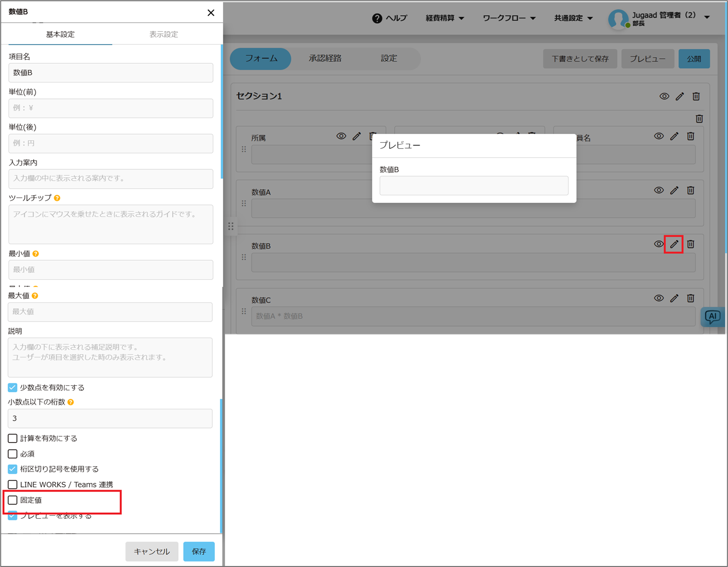Check the 必須 checkbox

click(x=13, y=454)
